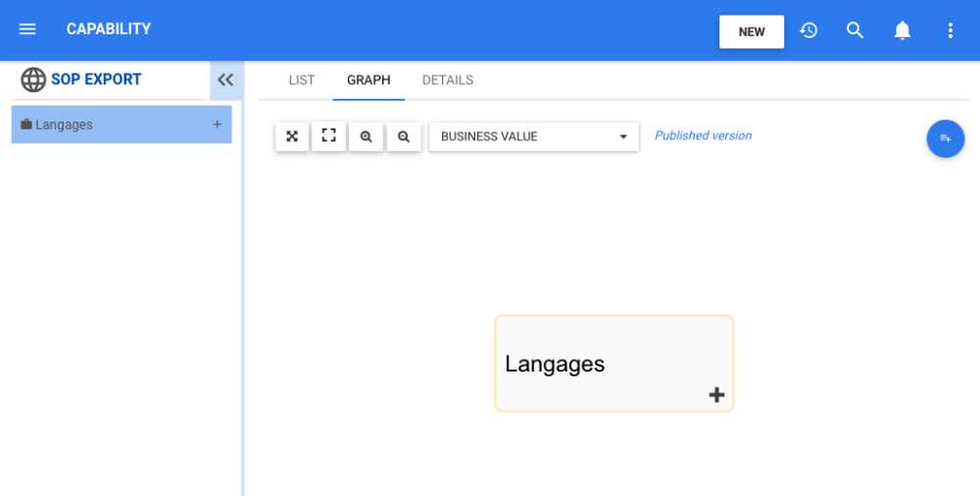Screen dimensions: 980x496
Task: Open the history clock icon
Action: tap(808, 30)
